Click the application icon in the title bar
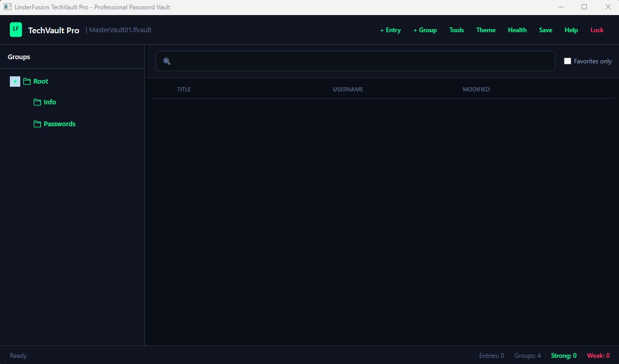The width and height of the screenshot is (619, 364). pos(7,7)
